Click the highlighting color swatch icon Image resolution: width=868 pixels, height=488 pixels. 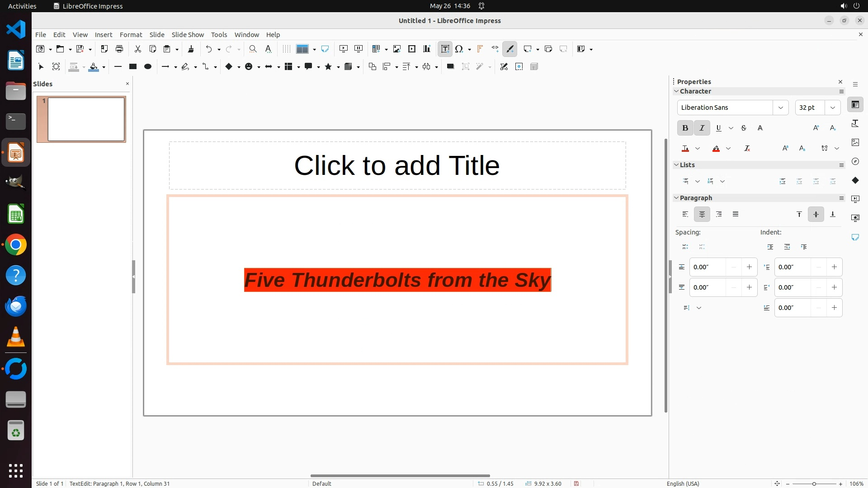[x=716, y=148]
